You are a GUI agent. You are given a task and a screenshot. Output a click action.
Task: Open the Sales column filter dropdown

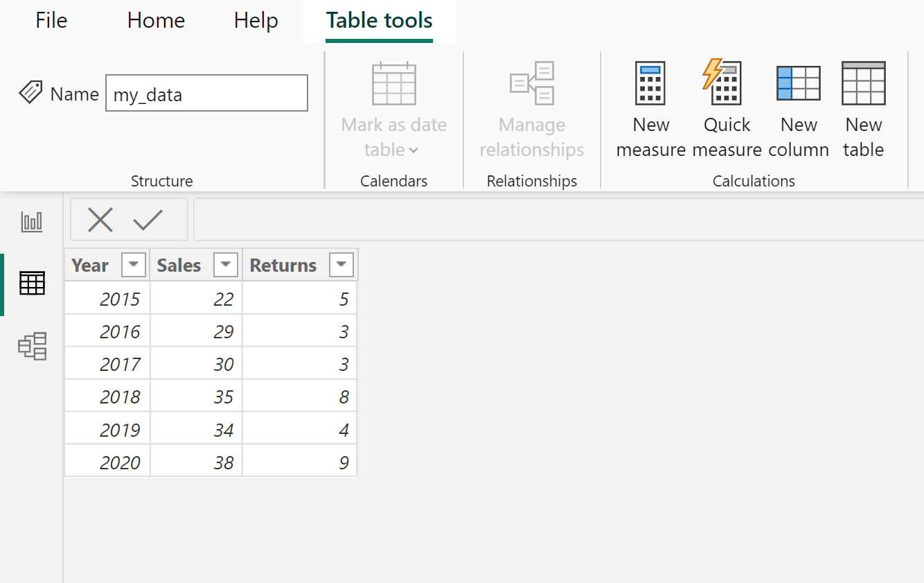point(225,265)
